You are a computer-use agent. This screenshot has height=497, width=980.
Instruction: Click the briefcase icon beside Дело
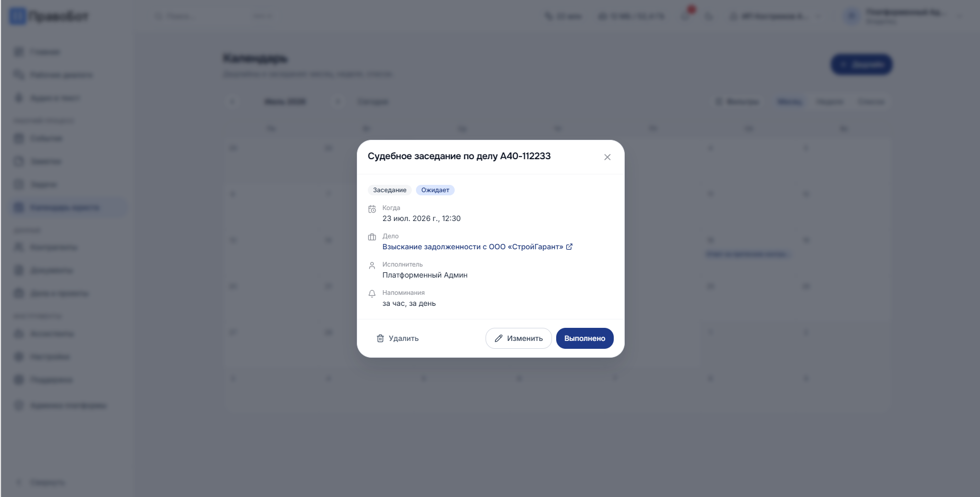coord(372,237)
